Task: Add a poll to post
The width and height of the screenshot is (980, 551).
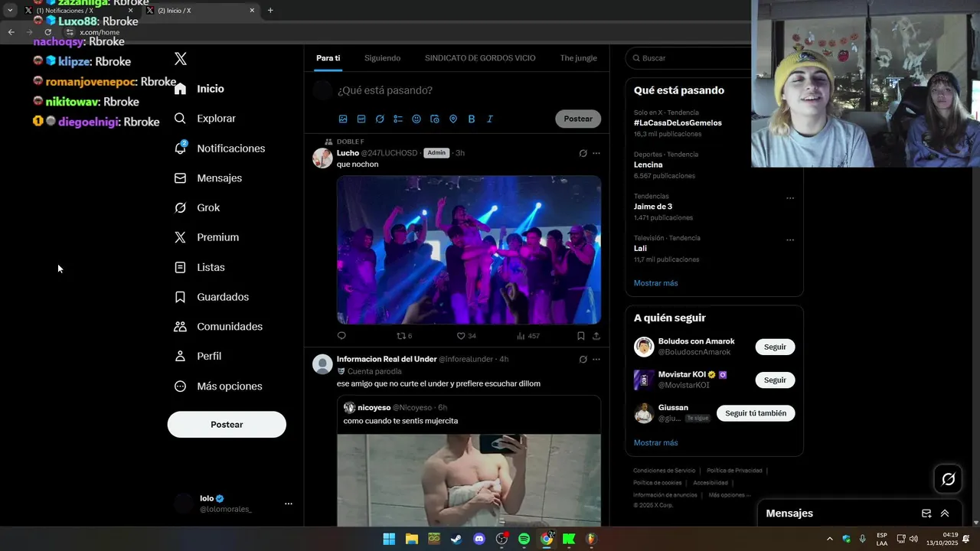Action: [398, 119]
